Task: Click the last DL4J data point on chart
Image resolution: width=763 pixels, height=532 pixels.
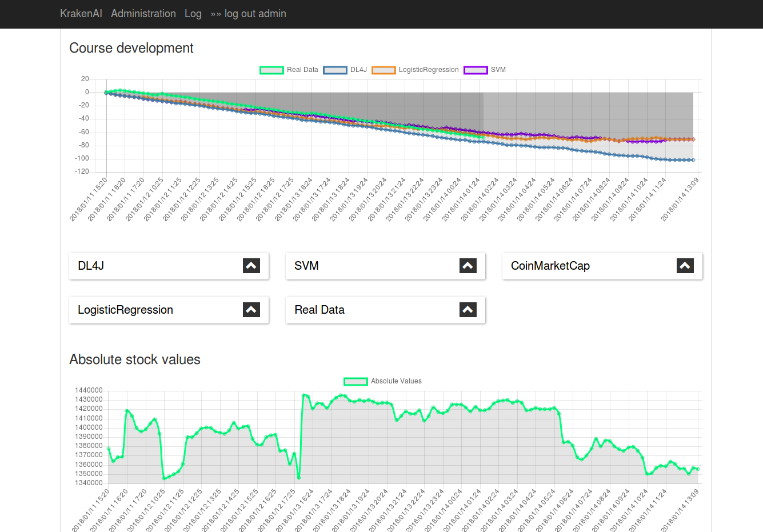Action: 693,160
